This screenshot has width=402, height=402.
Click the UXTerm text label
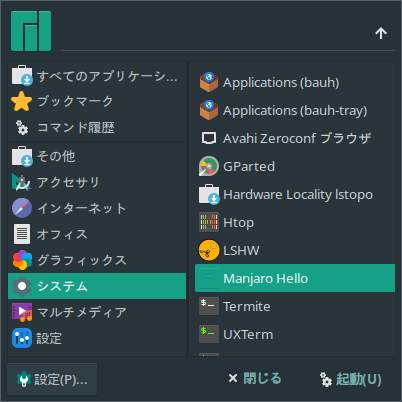pyautogui.click(x=248, y=334)
